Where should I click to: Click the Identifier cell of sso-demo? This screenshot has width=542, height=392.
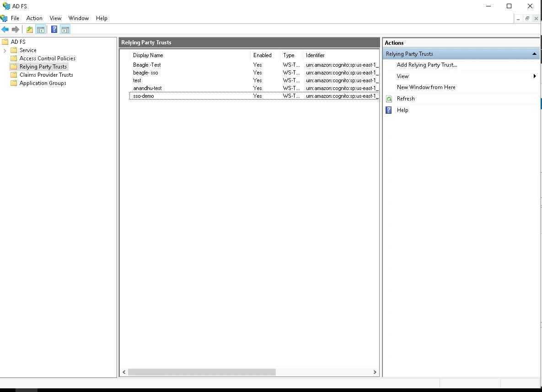[x=342, y=96]
